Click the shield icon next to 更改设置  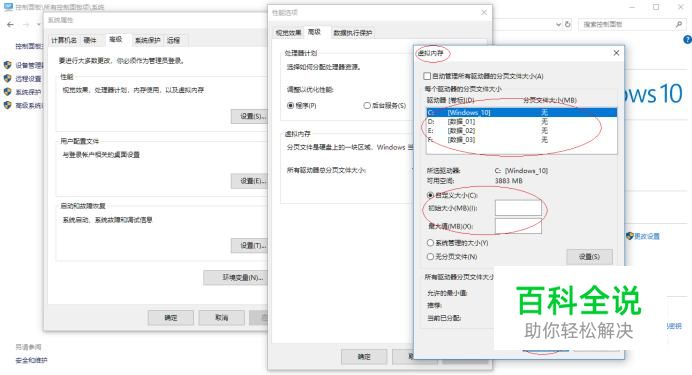(x=630, y=236)
